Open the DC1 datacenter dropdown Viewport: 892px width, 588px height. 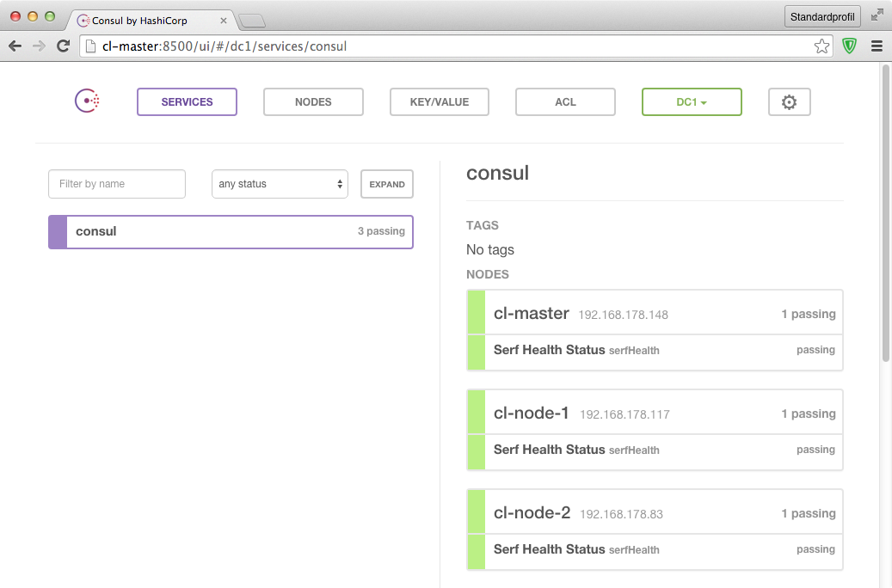691,102
